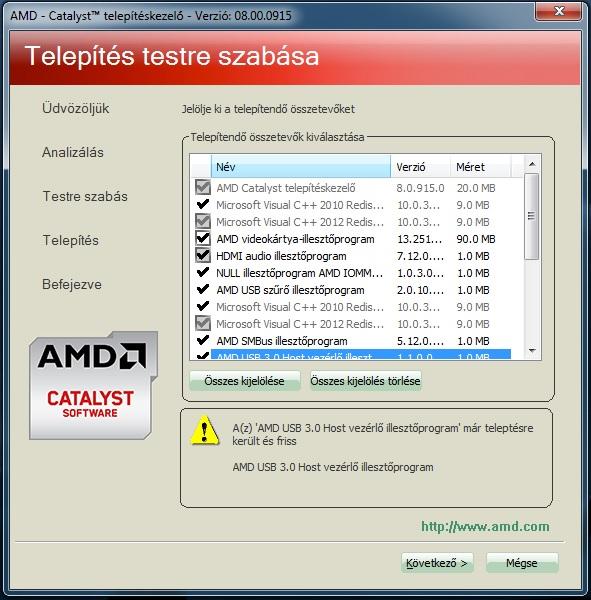Cancel the installer with Mégse
Screen dimensions: 591x600
point(522,563)
